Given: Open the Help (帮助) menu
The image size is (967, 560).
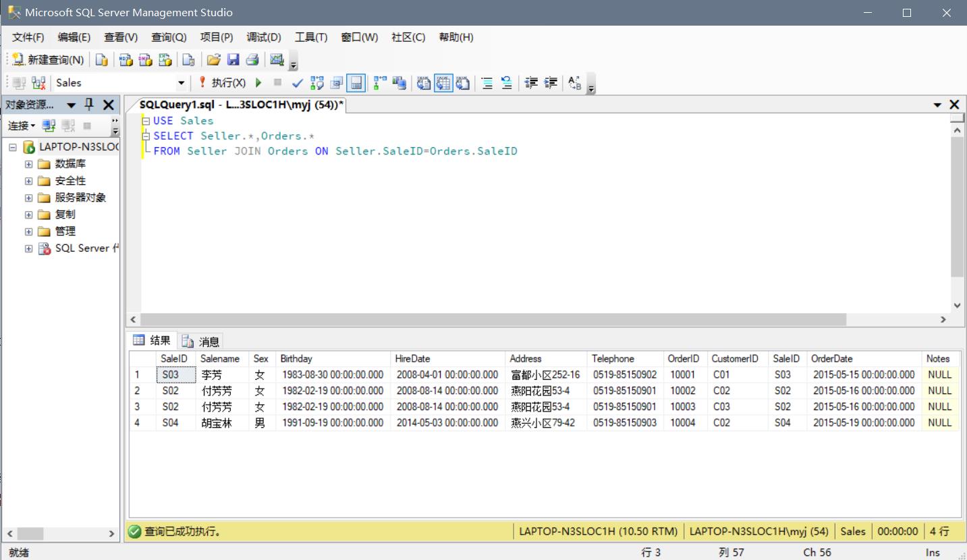Looking at the screenshot, I should pyautogui.click(x=456, y=37).
